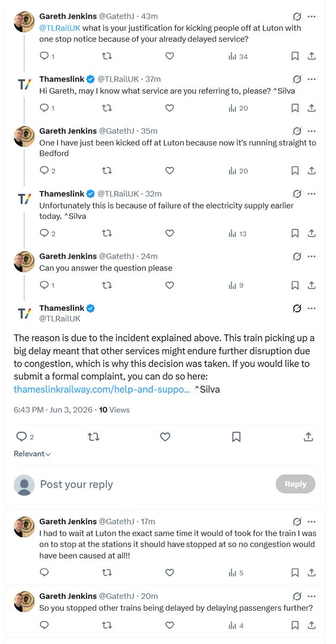The image size is (336, 644).
Task: Bookmark Thameslink's 32m electricity supply tweet
Action: coord(295,233)
